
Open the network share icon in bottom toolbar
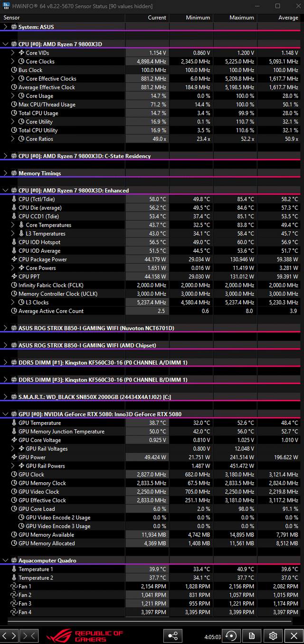[x=173, y=635]
